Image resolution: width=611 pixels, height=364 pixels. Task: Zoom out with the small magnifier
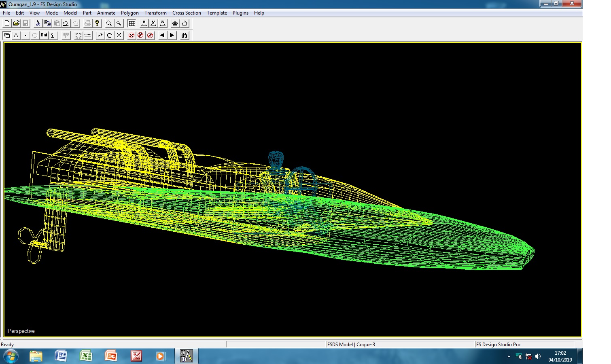coord(119,23)
